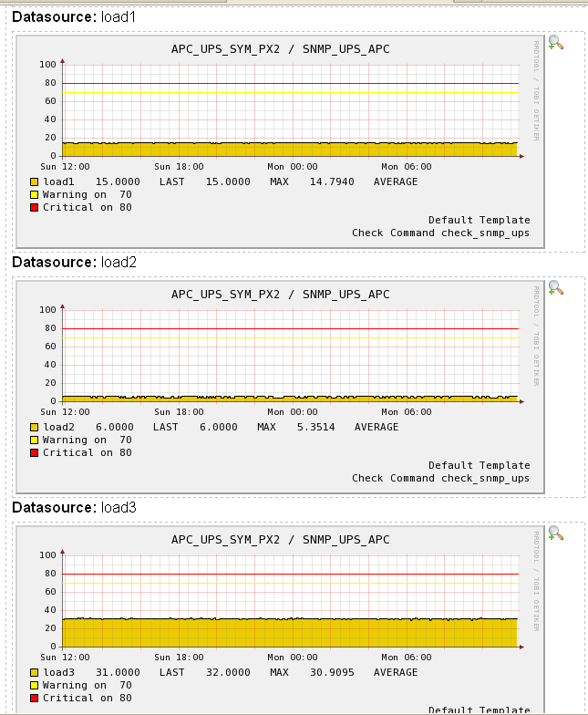
Task: Click the load3 MAX value 32.0000
Action: point(228,673)
